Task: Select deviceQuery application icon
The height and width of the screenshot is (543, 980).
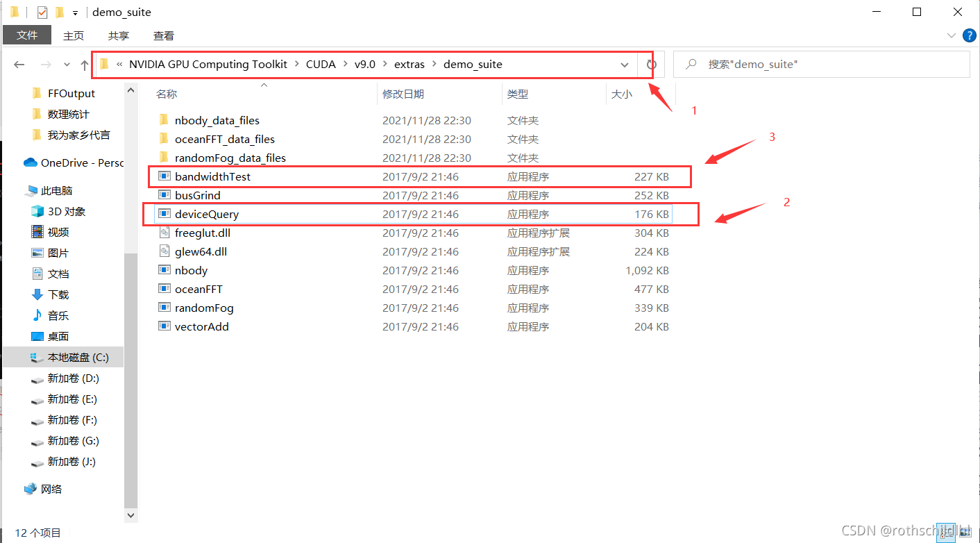Action: (164, 214)
